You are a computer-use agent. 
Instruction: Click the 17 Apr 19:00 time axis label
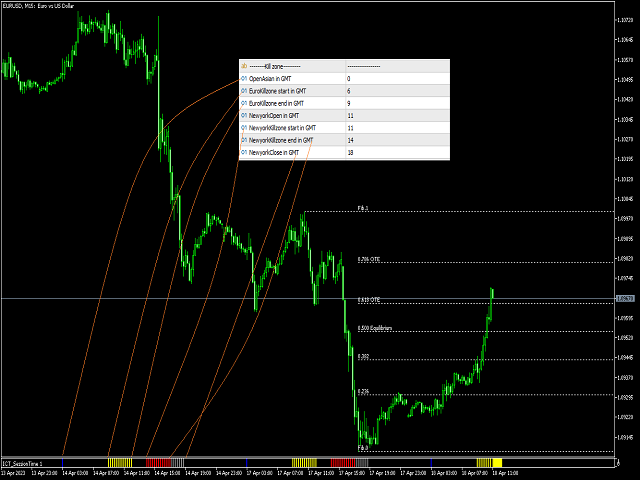tap(382, 473)
